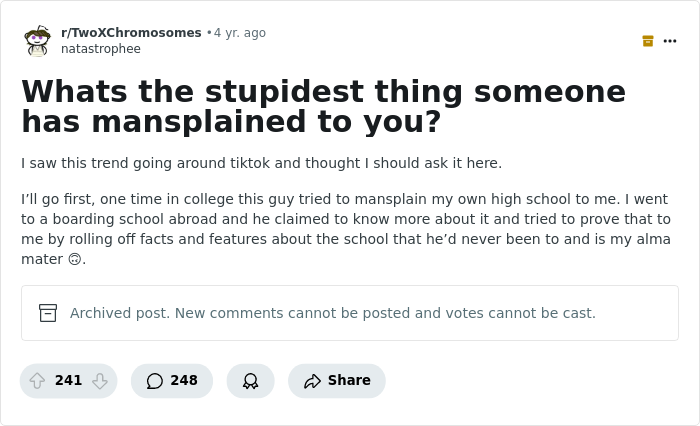
Task: Click the '4 yr. ago' timestamp
Action: coord(240,33)
